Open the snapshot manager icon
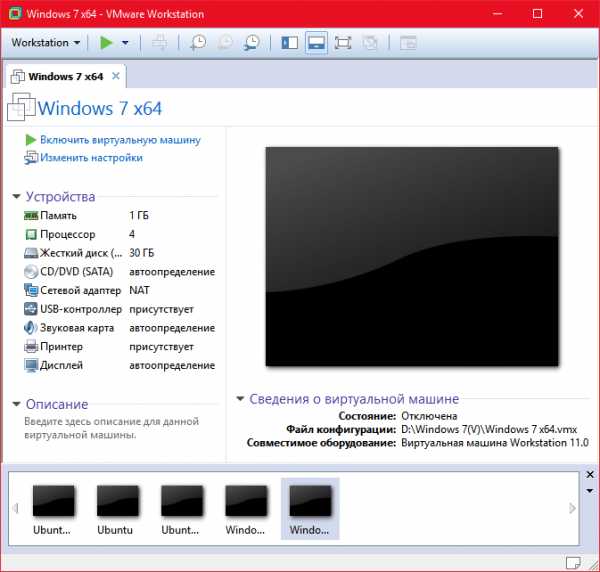 click(x=251, y=43)
